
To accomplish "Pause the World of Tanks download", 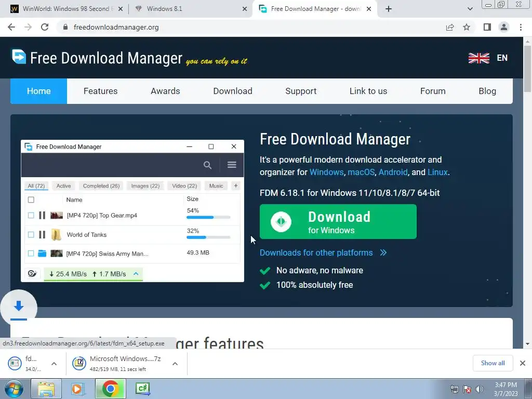I will click(42, 234).
